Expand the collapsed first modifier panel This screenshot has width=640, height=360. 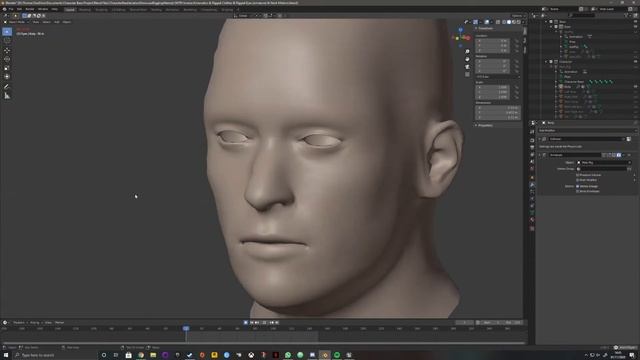pyautogui.click(x=540, y=139)
